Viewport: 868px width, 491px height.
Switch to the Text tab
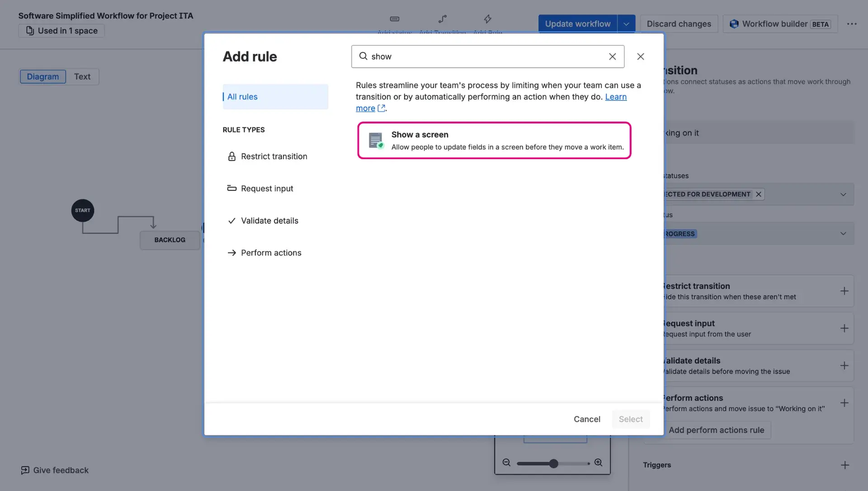click(82, 76)
